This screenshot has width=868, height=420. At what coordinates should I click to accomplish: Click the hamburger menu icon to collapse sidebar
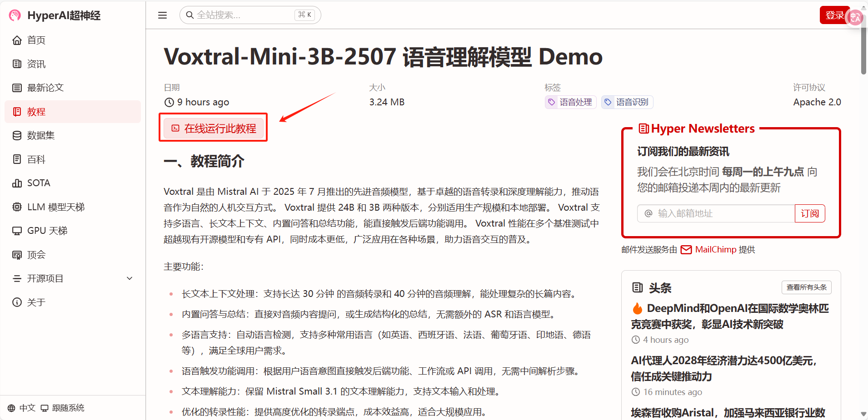coord(162,15)
